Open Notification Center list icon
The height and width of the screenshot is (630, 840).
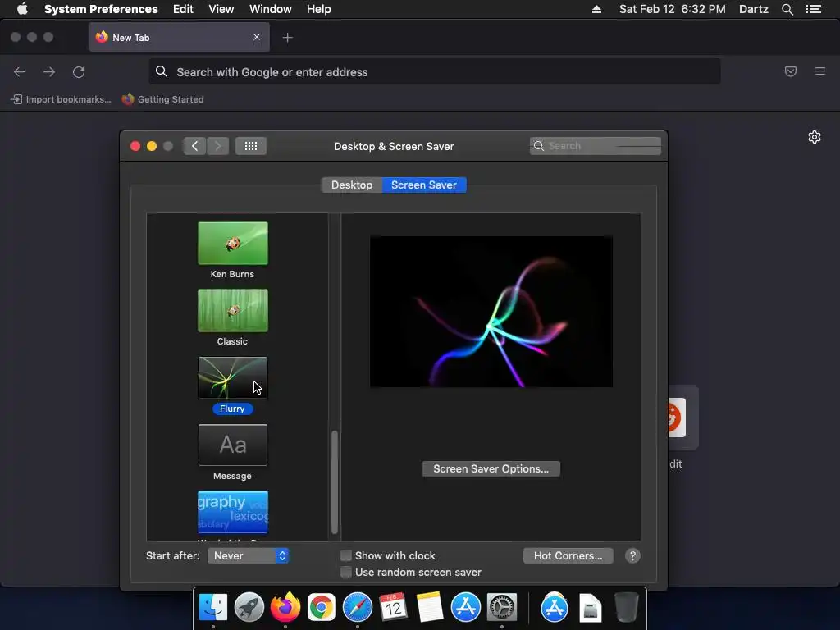(x=814, y=9)
